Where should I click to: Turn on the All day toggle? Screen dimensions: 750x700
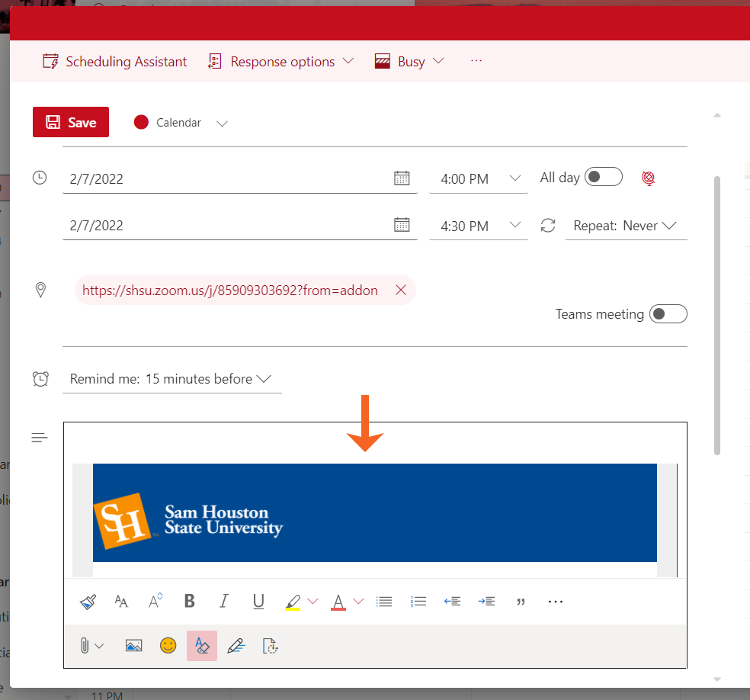point(604,177)
